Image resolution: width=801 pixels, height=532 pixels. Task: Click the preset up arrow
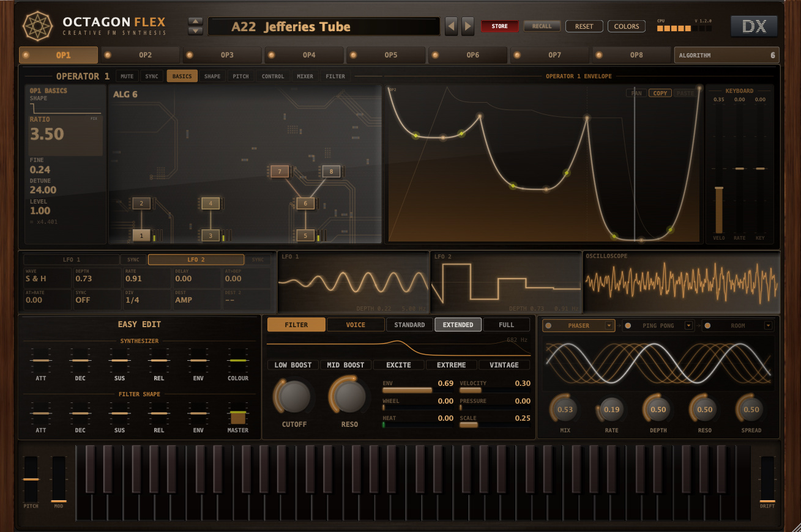pyautogui.click(x=196, y=22)
